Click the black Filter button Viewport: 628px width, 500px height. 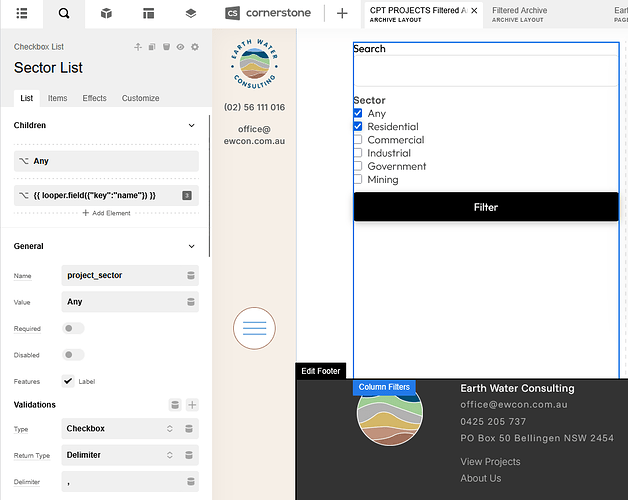tap(485, 207)
